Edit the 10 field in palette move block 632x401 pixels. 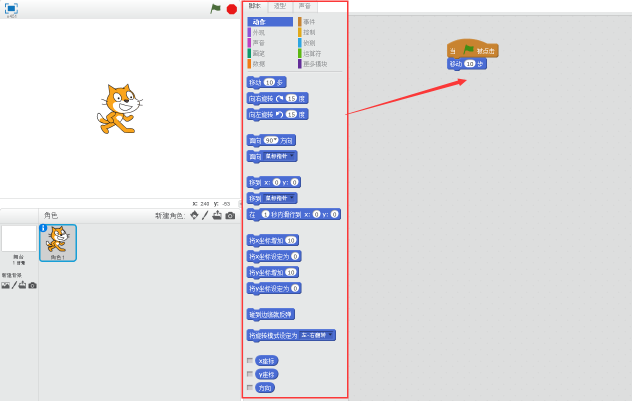(x=269, y=82)
